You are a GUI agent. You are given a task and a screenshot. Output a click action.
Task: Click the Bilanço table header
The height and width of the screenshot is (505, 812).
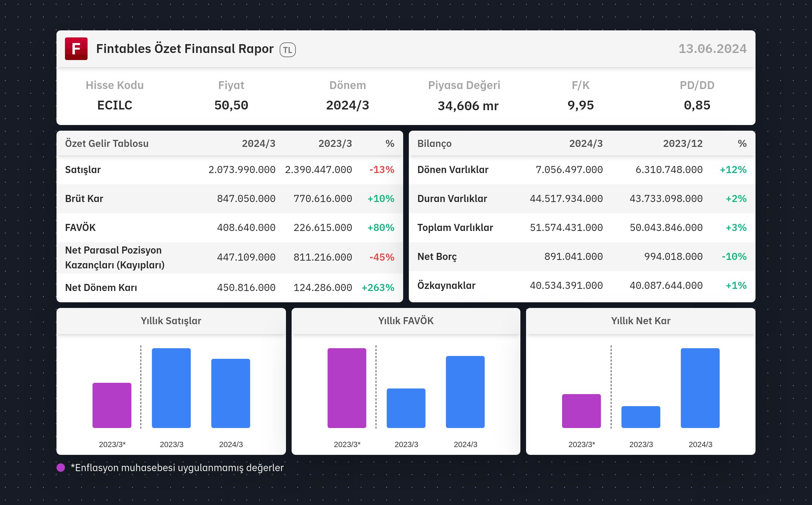(x=435, y=143)
